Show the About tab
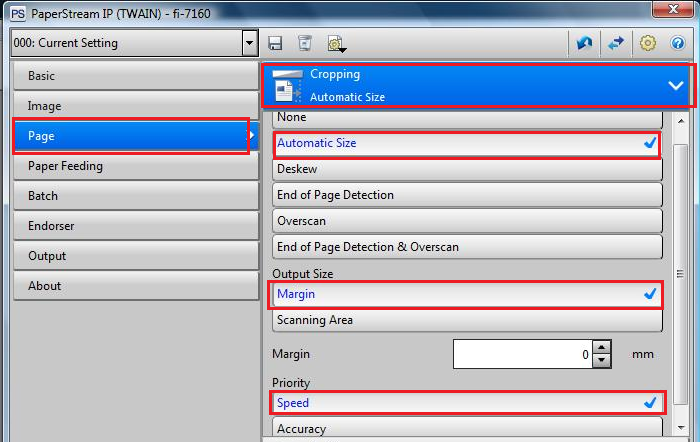The height and width of the screenshot is (442, 700). 136,286
